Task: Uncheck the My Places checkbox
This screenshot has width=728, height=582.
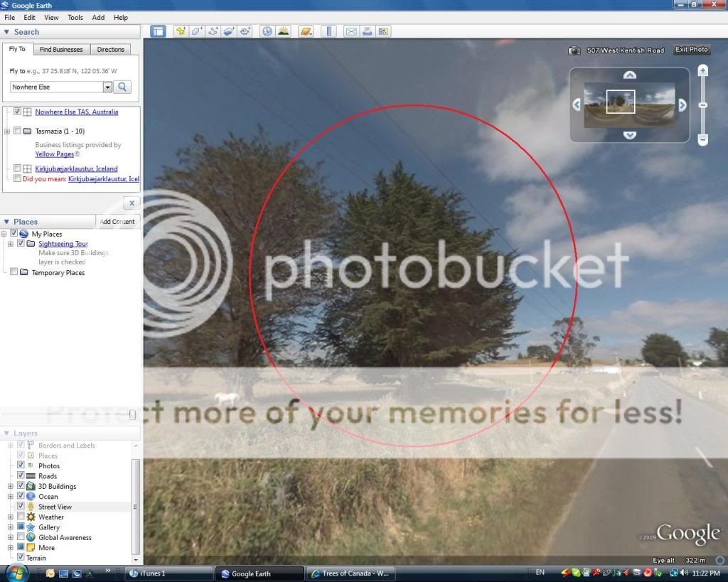Action: point(14,233)
